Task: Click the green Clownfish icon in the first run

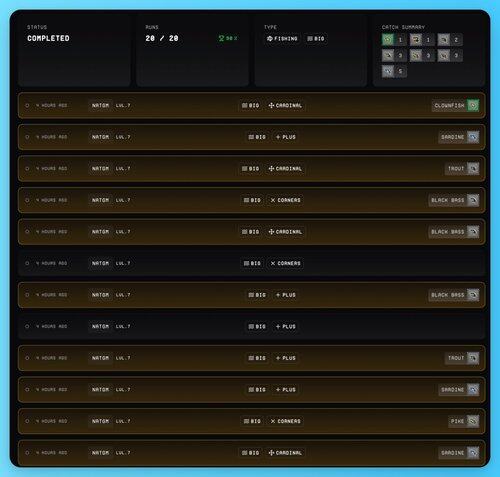Action: coord(473,105)
